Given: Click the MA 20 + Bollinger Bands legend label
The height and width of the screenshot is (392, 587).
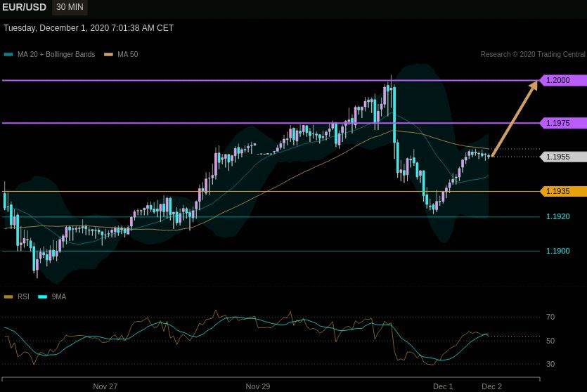Looking at the screenshot, I should coord(56,54).
